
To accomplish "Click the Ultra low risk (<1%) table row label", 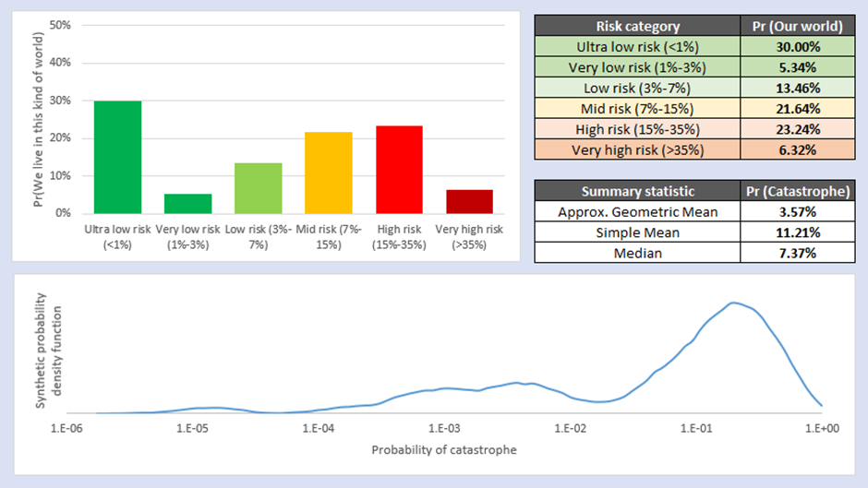I will 638,47.
